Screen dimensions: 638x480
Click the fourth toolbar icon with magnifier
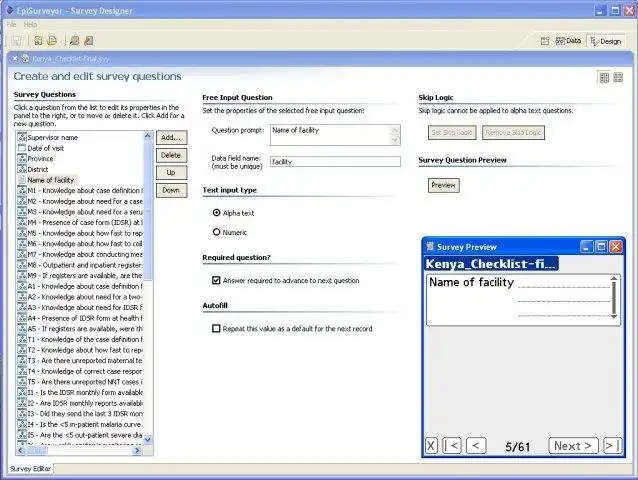(x=74, y=40)
